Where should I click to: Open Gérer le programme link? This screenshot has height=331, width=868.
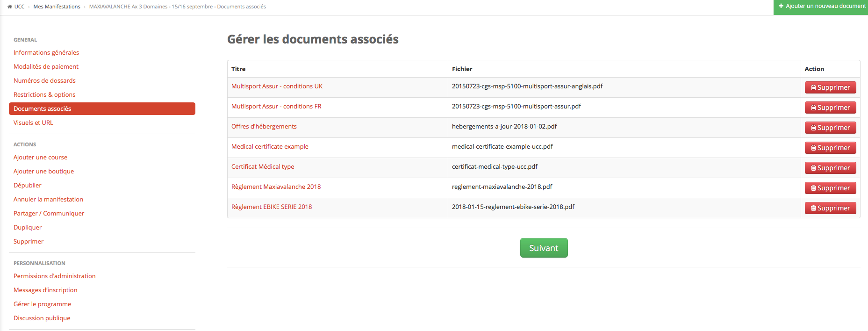42,304
